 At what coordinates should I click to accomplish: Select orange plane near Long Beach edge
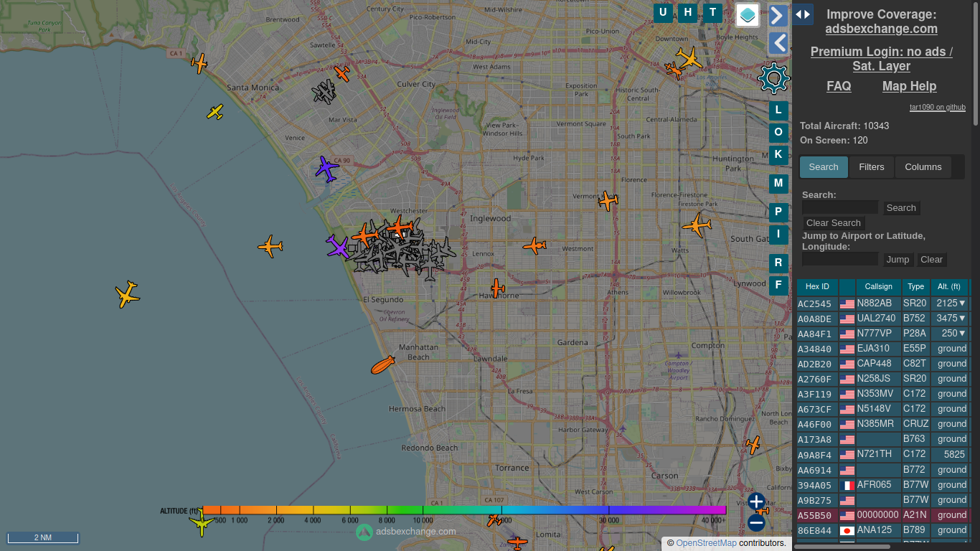tap(753, 445)
